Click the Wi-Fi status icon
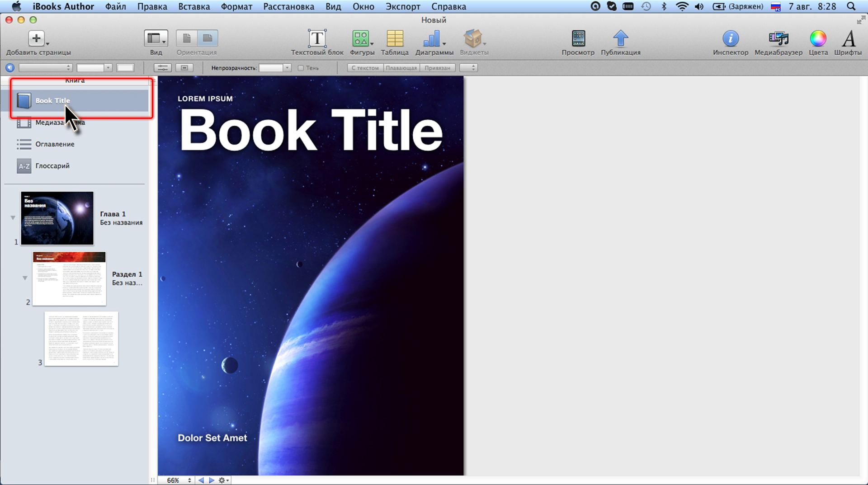This screenshot has height=485, width=868. tap(682, 6)
